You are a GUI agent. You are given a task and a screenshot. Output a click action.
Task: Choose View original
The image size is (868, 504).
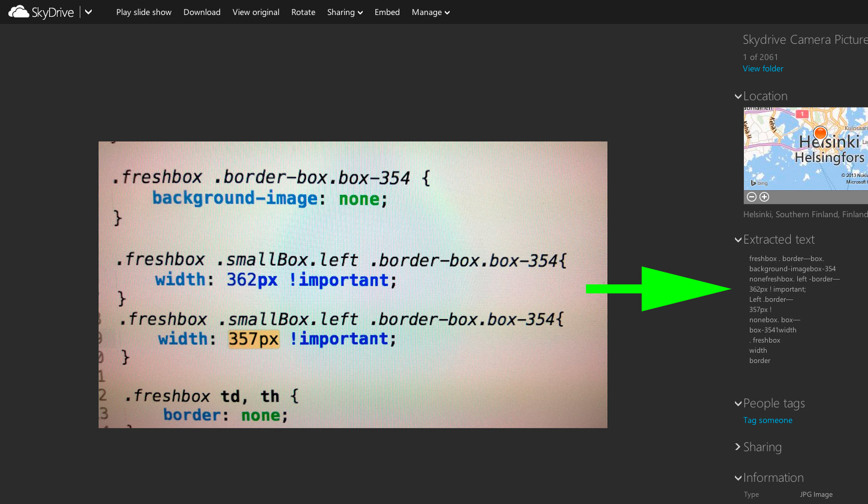(256, 12)
